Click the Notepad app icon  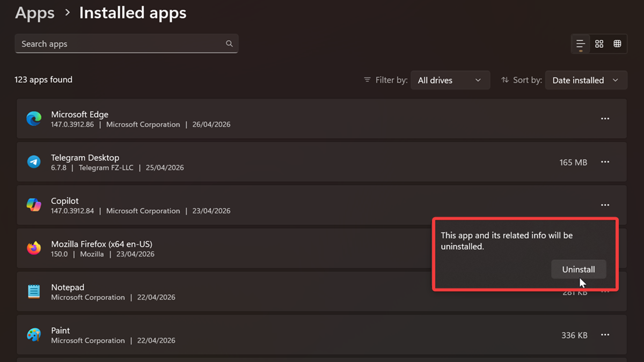tap(34, 292)
